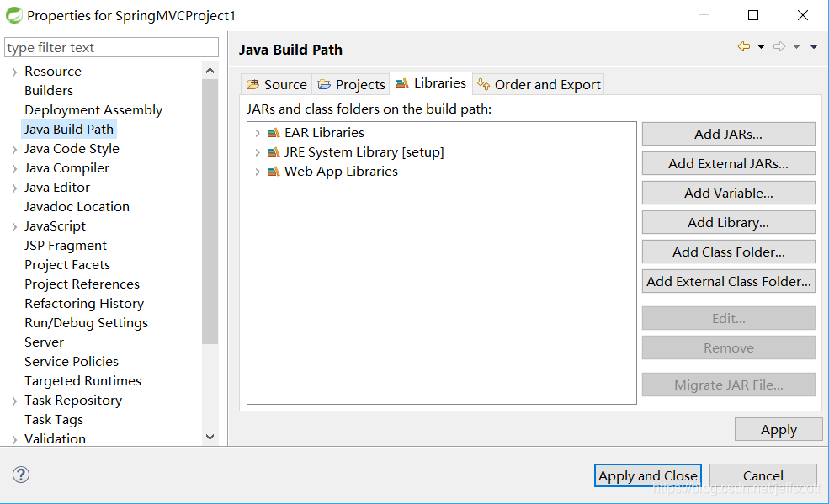The width and height of the screenshot is (829, 504).
Task: Switch to the Source tab
Action: 277,84
